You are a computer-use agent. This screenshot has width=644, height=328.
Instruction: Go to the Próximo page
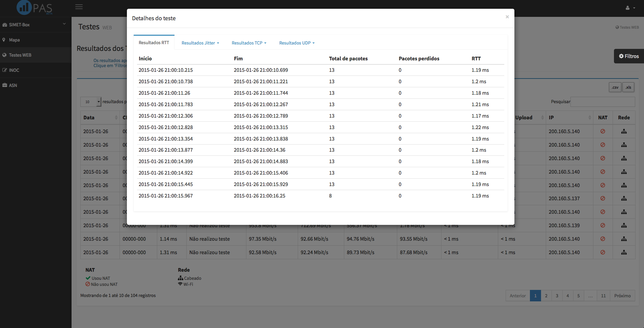(x=622, y=296)
